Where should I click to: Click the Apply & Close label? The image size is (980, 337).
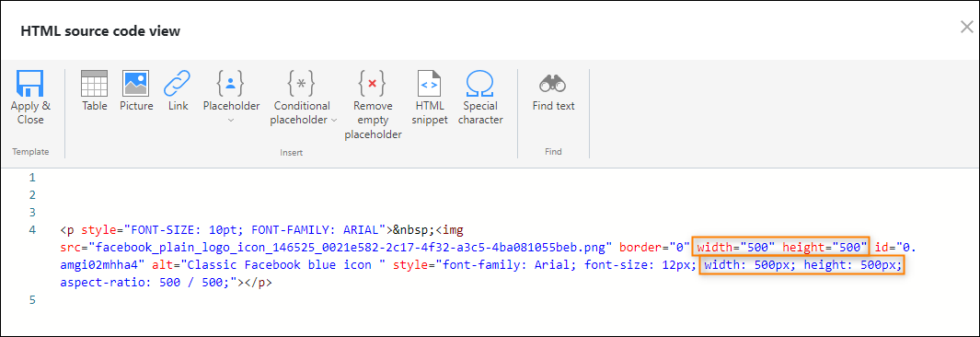pos(30,112)
